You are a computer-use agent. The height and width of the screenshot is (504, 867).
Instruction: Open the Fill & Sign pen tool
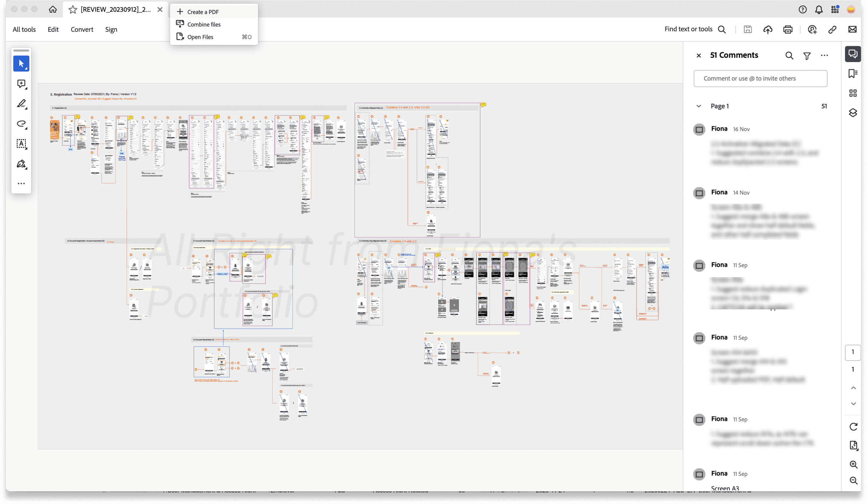coord(21,164)
